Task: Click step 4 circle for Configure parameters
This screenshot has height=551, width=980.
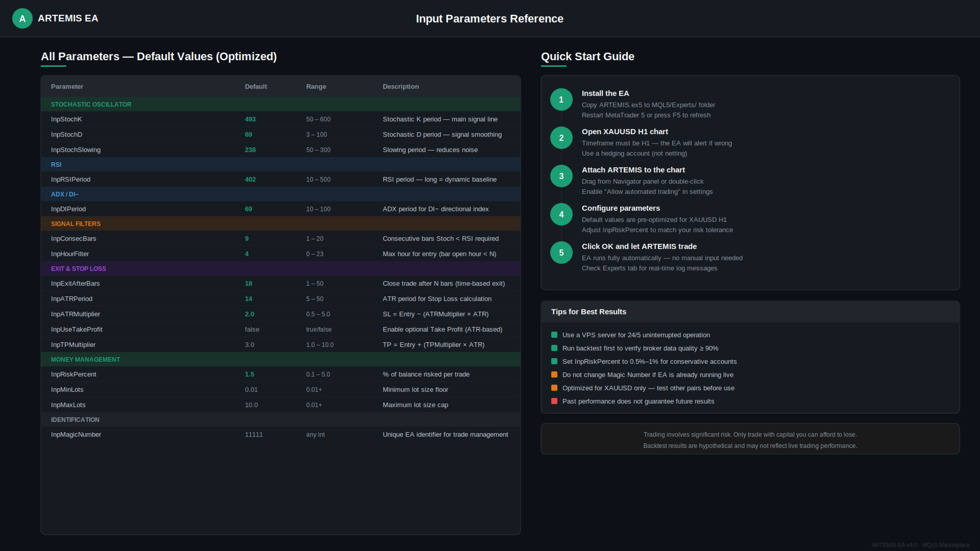Action: [x=561, y=214]
